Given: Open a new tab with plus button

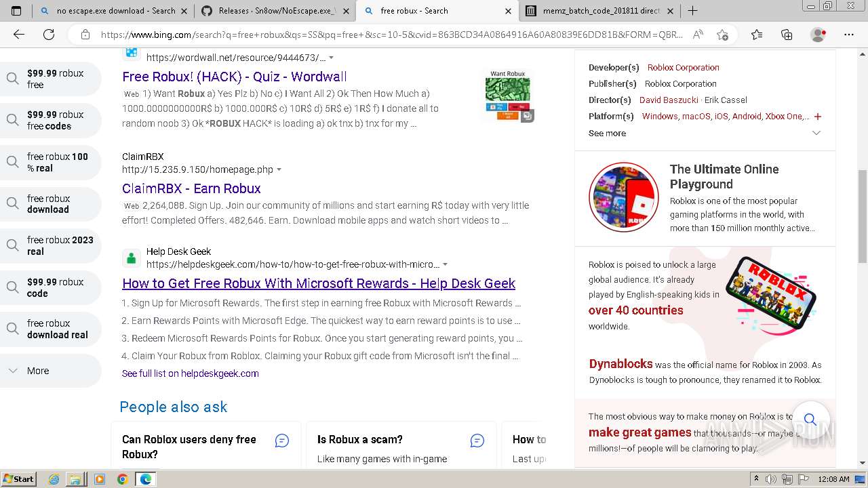Looking at the screenshot, I should tap(692, 11).
